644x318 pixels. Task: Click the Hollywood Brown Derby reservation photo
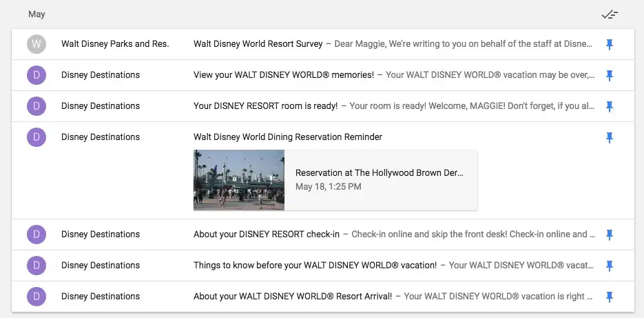pyautogui.click(x=239, y=180)
